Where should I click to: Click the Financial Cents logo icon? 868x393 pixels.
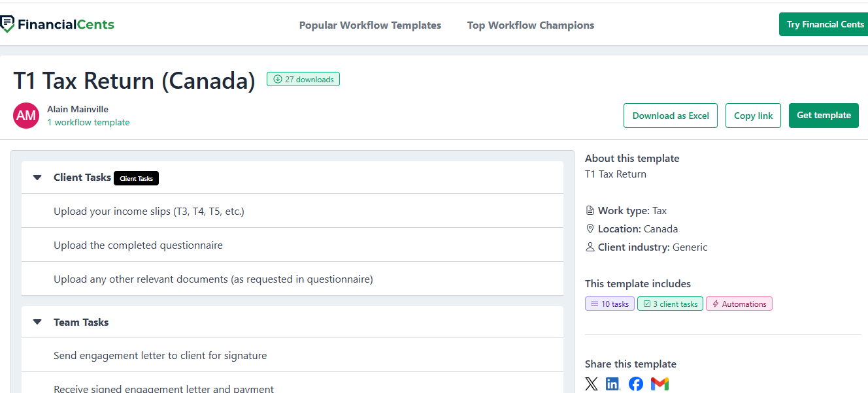(7, 24)
